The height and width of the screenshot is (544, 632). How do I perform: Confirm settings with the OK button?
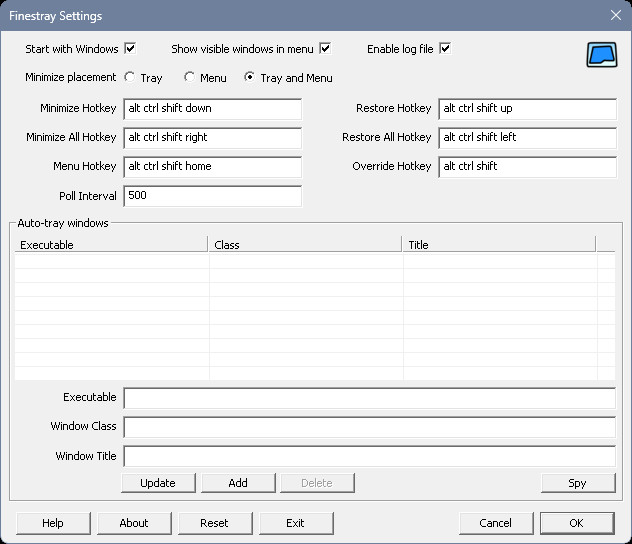[577, 523]
